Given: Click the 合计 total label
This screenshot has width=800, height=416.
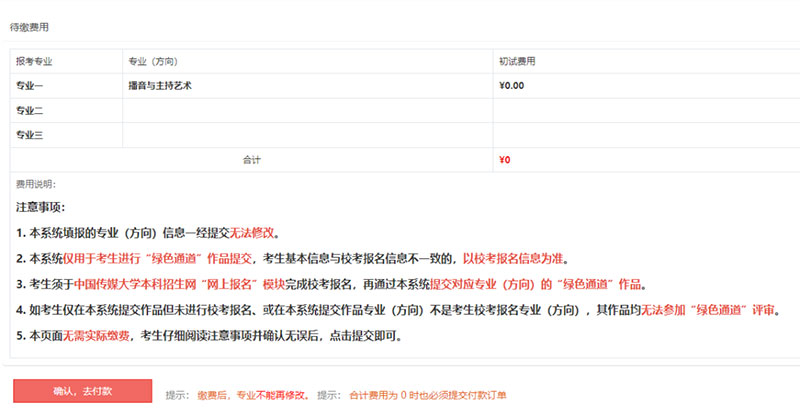Looking at the screenshot, I should (x=252, y=159).
